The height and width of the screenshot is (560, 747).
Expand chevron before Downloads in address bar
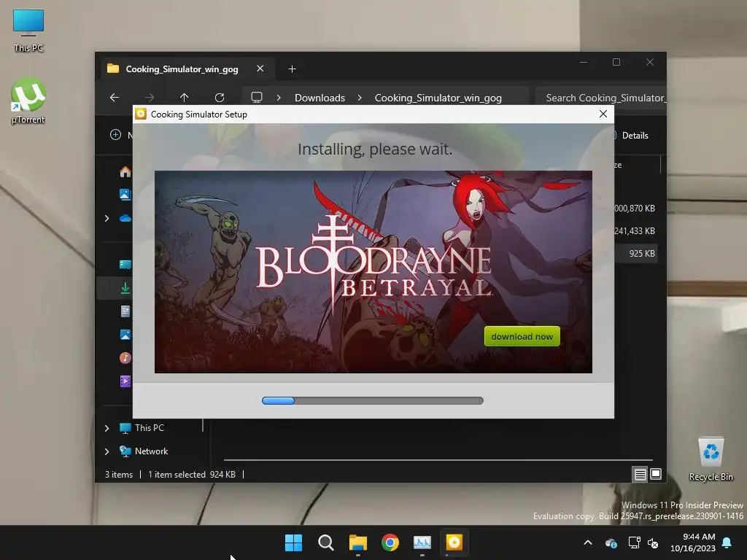click(279, 98)
